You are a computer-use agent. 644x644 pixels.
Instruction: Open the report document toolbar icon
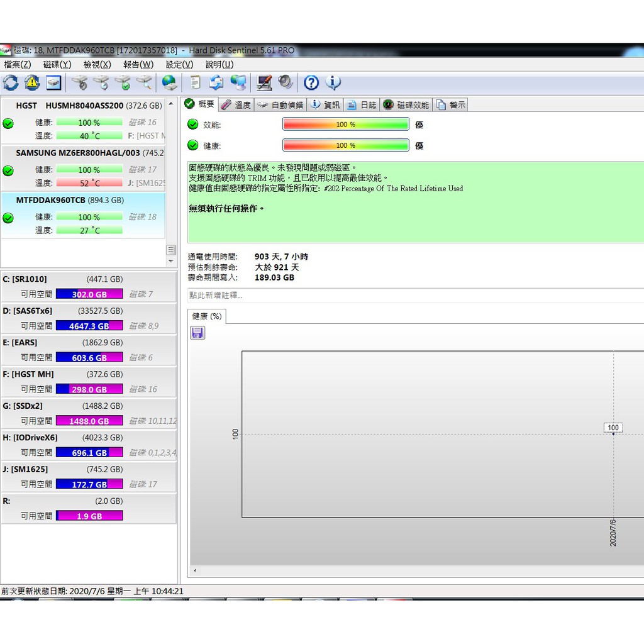tap(196, 82)
